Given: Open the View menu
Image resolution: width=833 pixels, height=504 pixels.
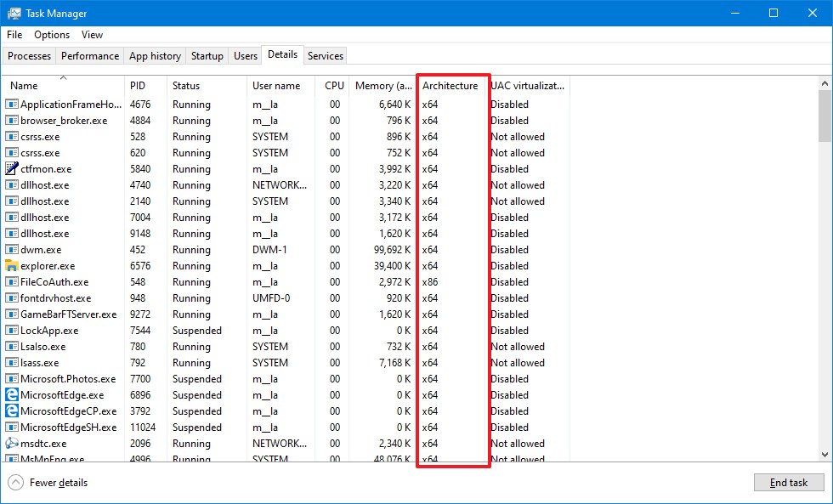Looking at the screenshot, I should 92,35.
